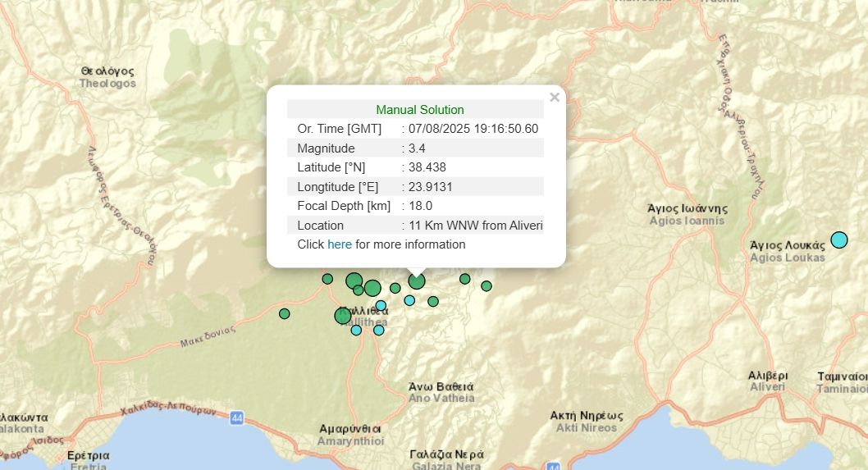Select the Agios Ioannis place label

(688, 214)
